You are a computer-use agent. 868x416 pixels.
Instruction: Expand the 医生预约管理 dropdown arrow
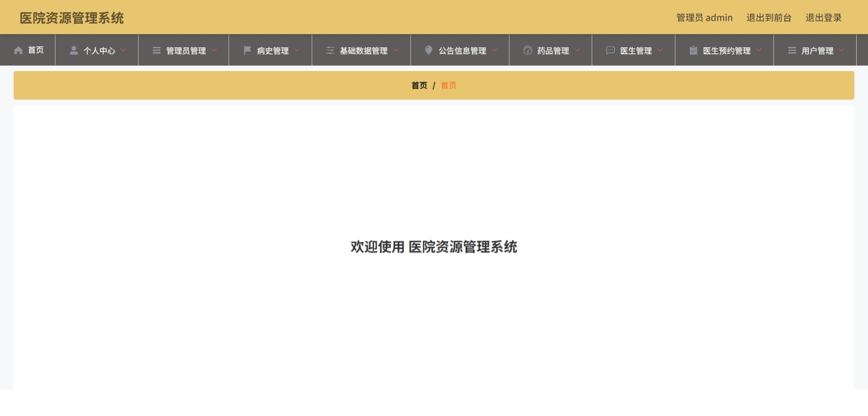pos(759,50)
